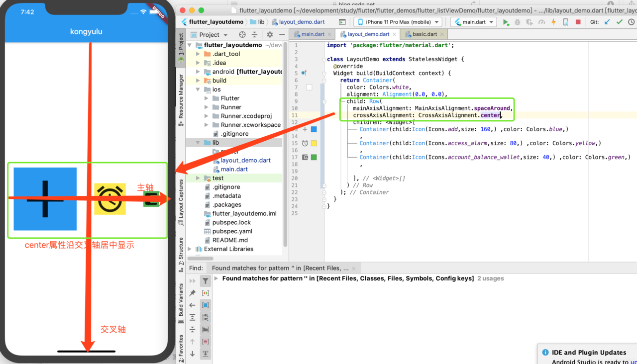
Task: Hide Project panel with minus icon
Action: point(282,35)
